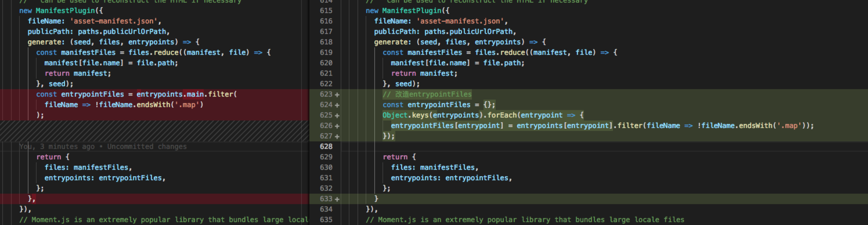This screenshot has height=225, width=868.
Task: Click 'entrypointFiles[entrypoint]' assignment on line 626
Action: (447, 126)
